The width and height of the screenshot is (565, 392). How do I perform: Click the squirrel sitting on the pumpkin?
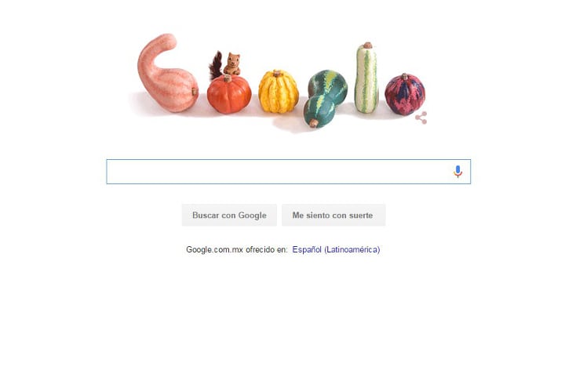(x=231, y=64)
